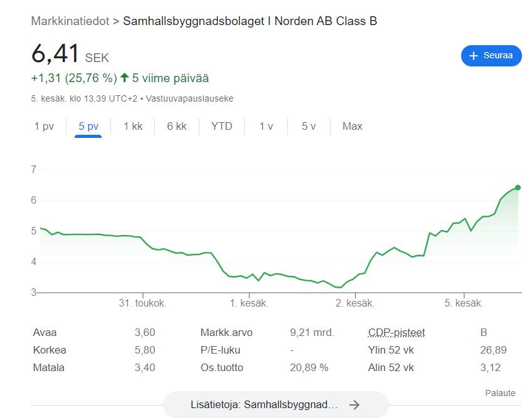Switch chart to 6 kk range
532x420 pixels.
coord(177,127)
